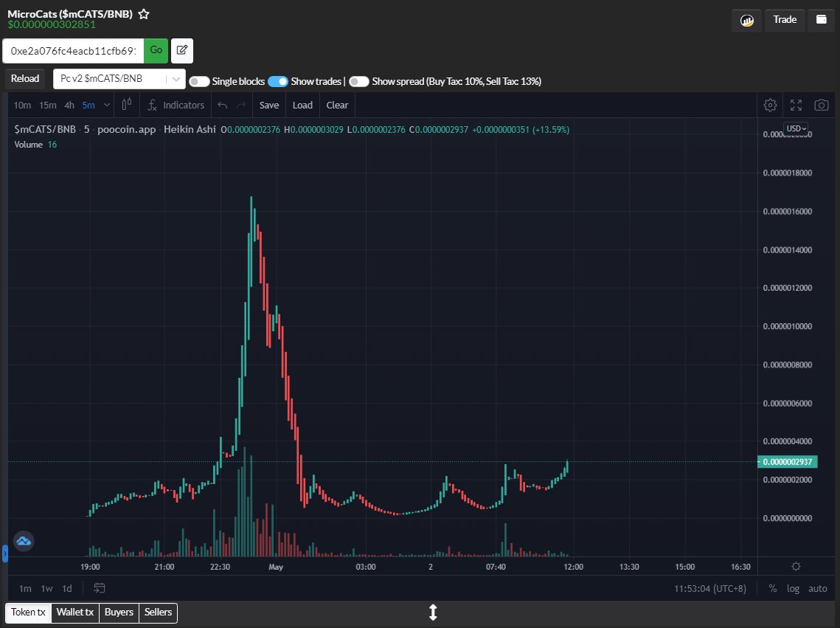Click the May date label on time axis
The height and width of the screenshot is (628, 840).
point(276,567)
